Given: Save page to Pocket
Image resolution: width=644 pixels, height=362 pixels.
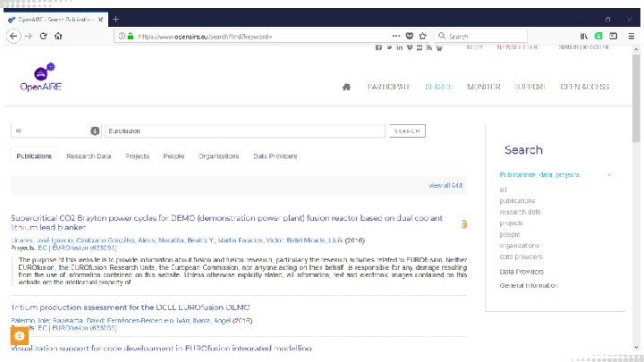Looking at the screenshot, I should (410, 36).
